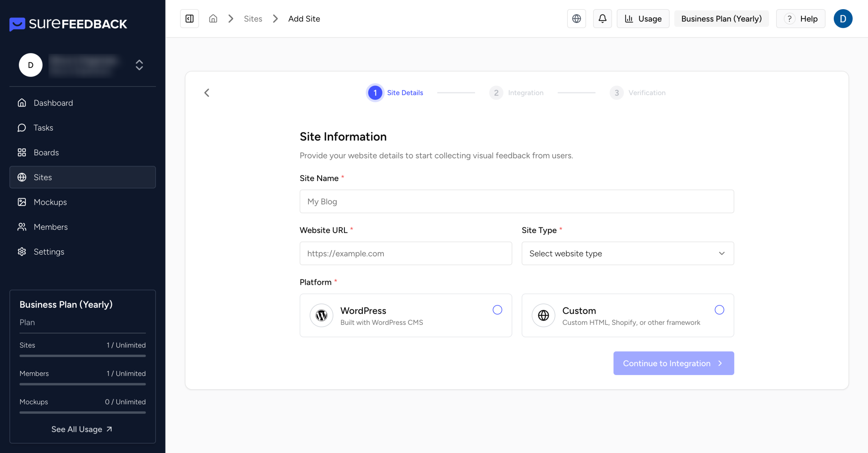Open the Select website type dropdown
Image resolution: width=868 pixels, height=453 pixels.
tap(628, 253)
